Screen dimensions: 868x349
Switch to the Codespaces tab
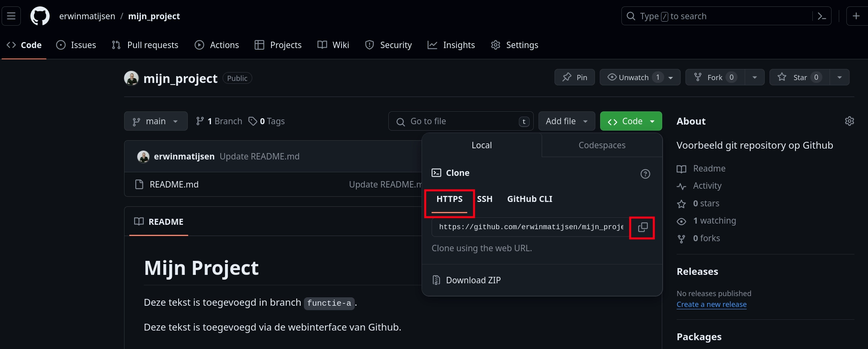(602, 145)
